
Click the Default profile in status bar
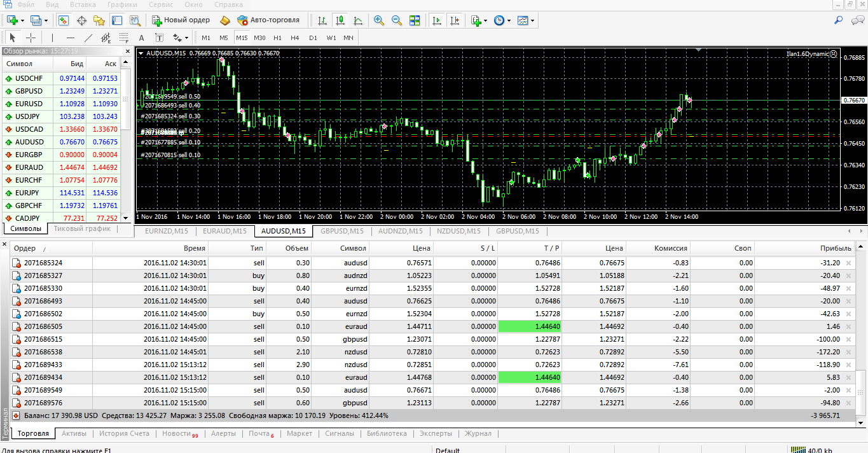(448, 450)
